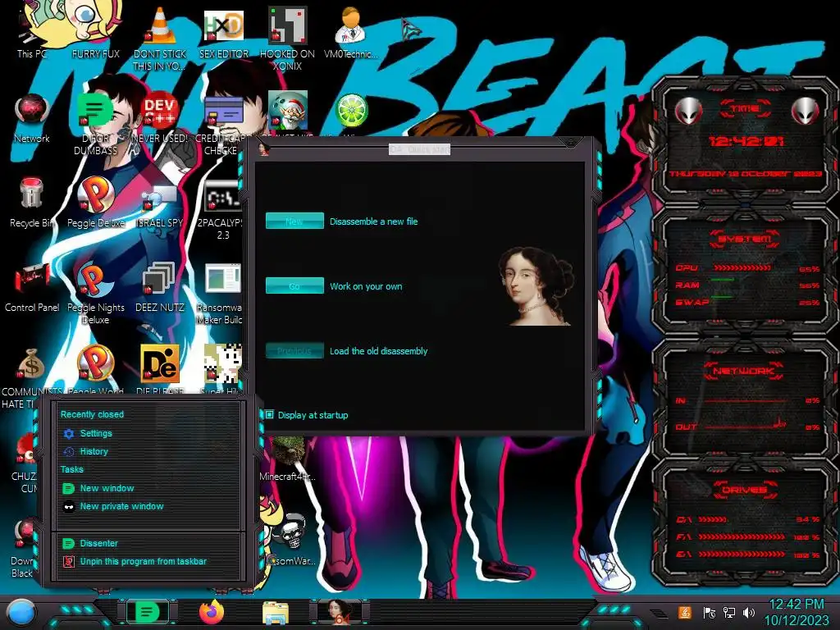Switch to the IDA taskbar button

tap(340, 612)
